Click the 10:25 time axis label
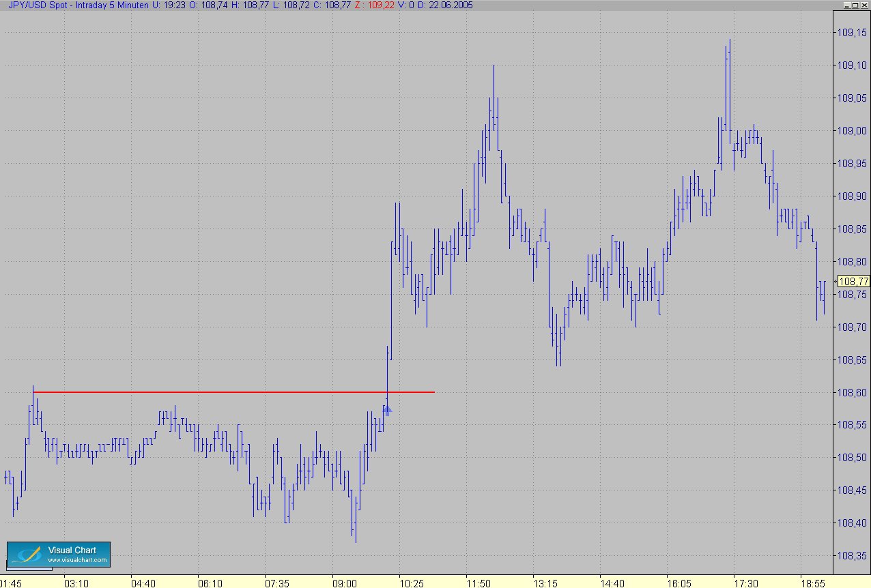 [412, 583]
